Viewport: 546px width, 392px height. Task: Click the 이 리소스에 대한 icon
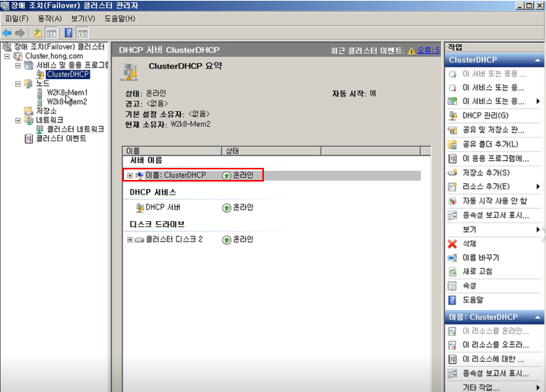pyautogui.click(x=452, y=359)
